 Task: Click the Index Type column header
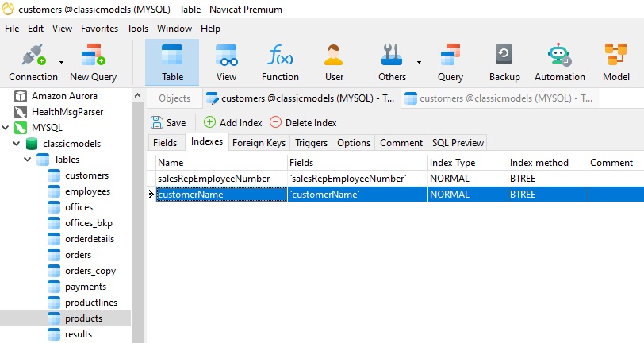[467, 163]
